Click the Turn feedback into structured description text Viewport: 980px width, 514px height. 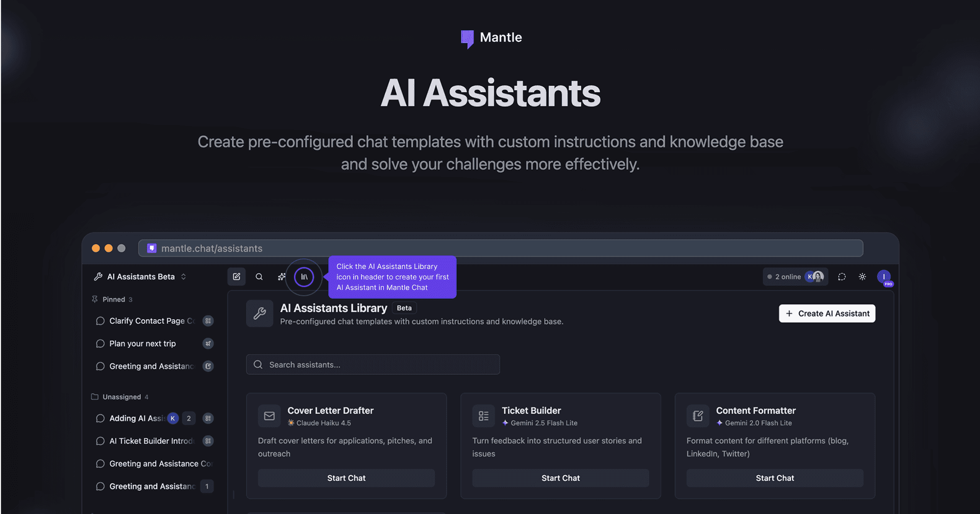coord(557,447)
